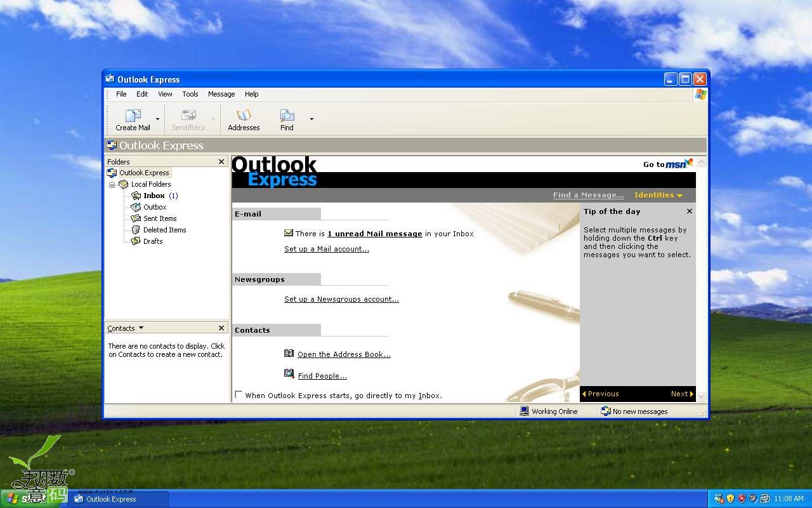This screenshot has width=812, height=508.
Task: Click the unread mail envelope icon
Action: pyautogui.click(x=289, y=233)
